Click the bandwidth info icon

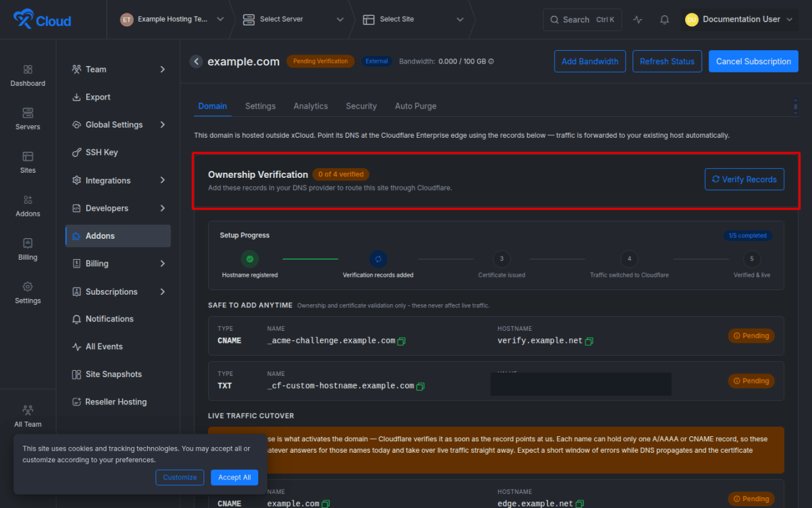click(x=491, y=62)
